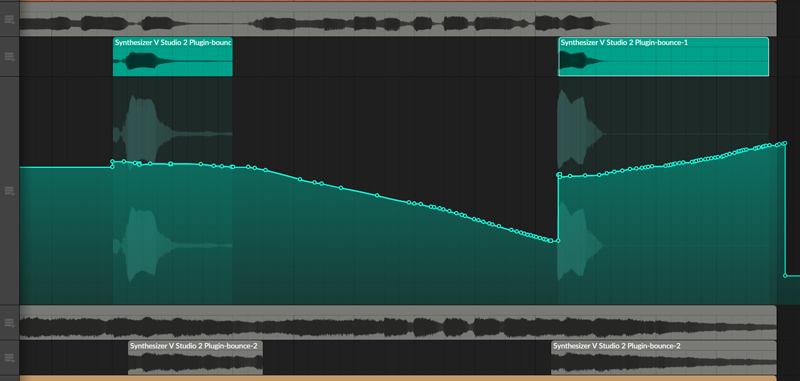800x381 pixels.
Task: Select the top gray audio waveform clip
Action: coord(398,19)
